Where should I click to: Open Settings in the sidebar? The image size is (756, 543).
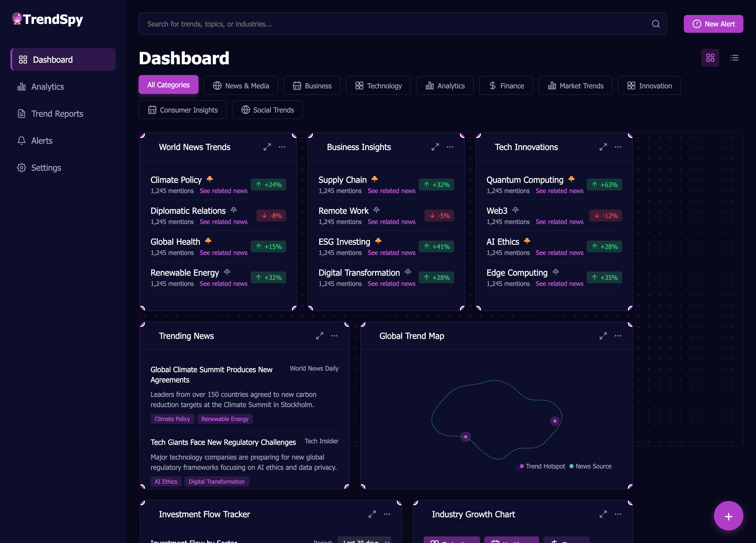(x=63, y=168)
